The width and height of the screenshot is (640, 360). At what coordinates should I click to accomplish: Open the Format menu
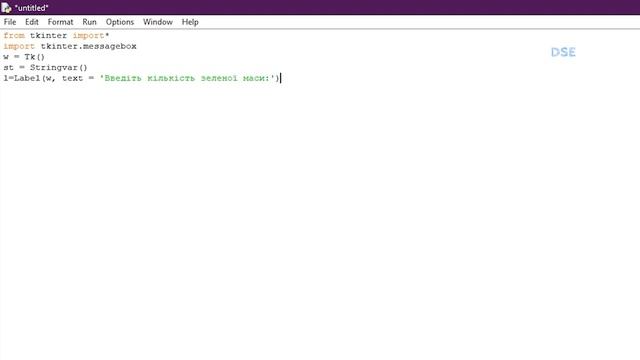(60, 22)
